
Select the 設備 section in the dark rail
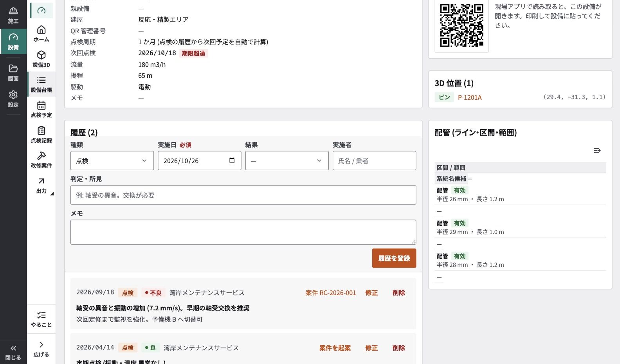click(13, 41)
